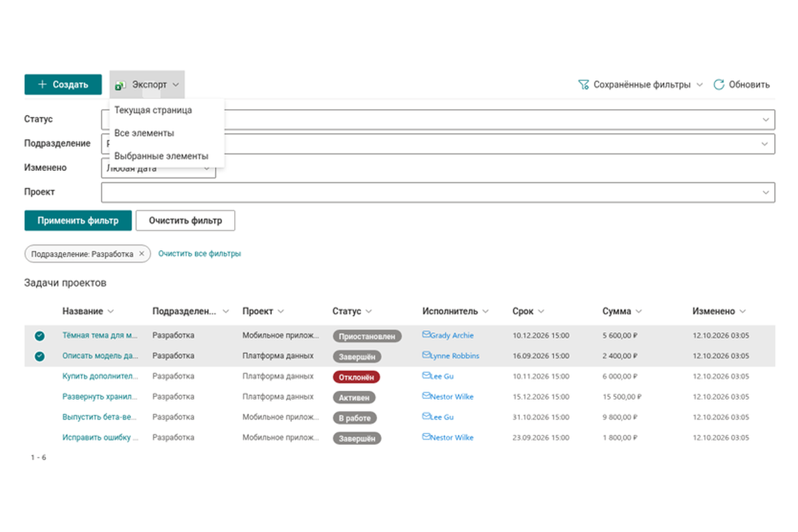
Task: Open the task Выпустить бета-ве...
Action: (100, 417)
